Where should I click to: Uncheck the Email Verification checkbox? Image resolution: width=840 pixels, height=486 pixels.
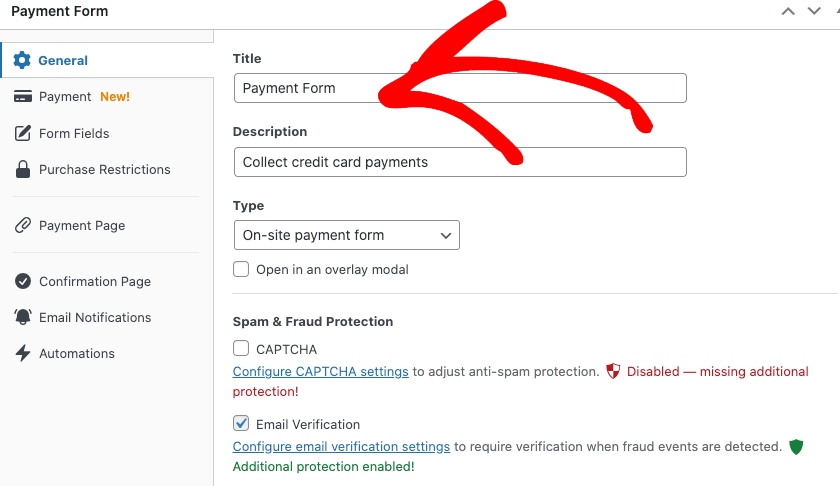pos(241,424)
